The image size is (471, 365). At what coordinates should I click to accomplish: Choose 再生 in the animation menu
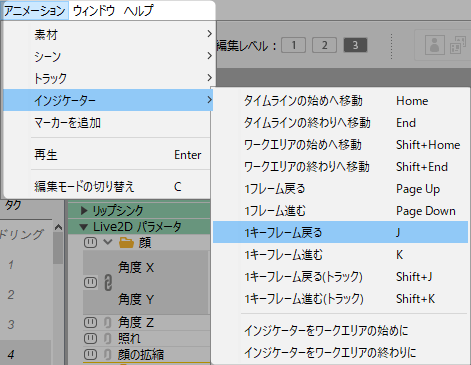point(108,155)
